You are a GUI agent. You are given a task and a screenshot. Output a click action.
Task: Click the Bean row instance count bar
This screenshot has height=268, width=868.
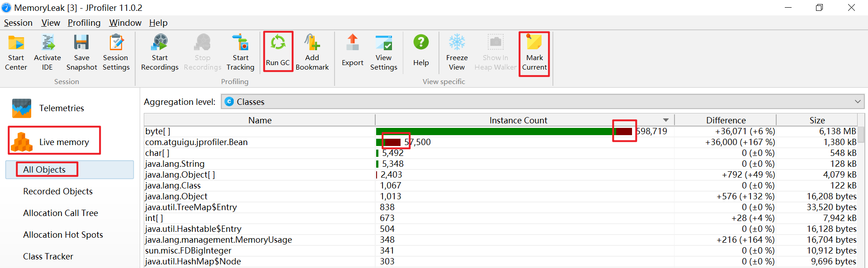tap(388, 142)
